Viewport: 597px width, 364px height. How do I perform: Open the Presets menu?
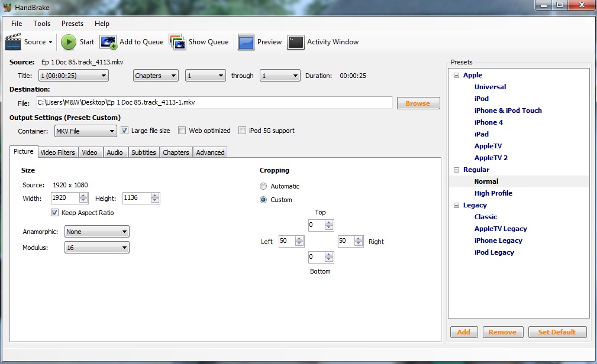72,24
